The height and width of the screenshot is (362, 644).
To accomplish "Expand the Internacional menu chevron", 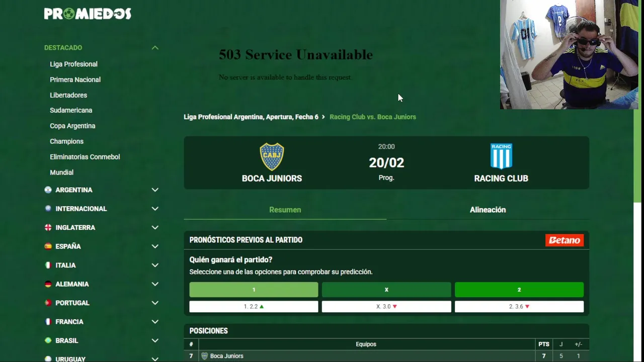I will pos(155,209).
